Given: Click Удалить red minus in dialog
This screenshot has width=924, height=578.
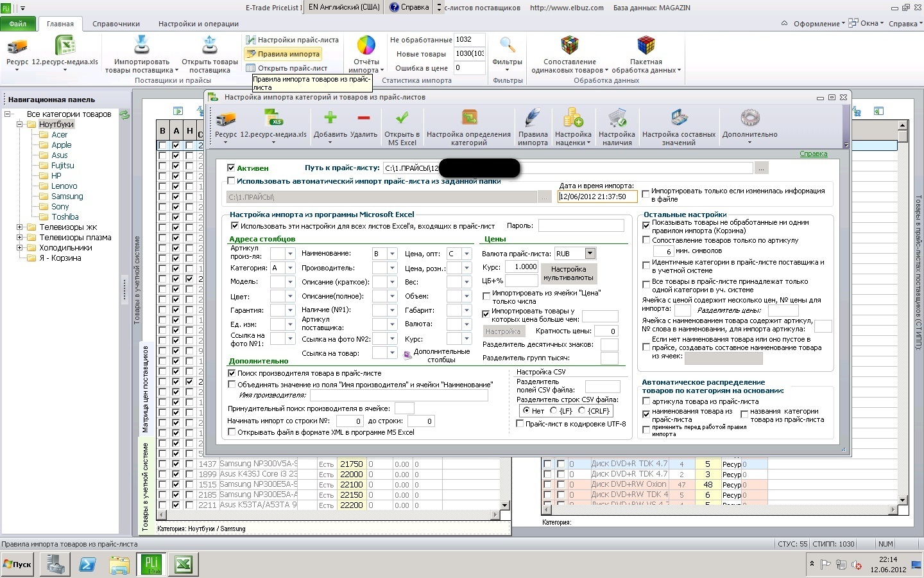Looking at the screenshot, I should [364, 118].
